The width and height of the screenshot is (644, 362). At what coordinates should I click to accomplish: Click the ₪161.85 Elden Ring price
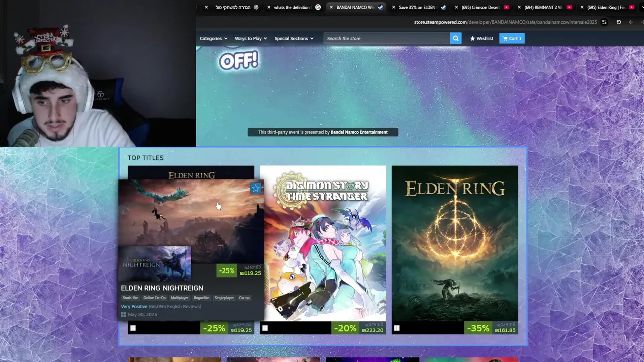tap(506, 330)
